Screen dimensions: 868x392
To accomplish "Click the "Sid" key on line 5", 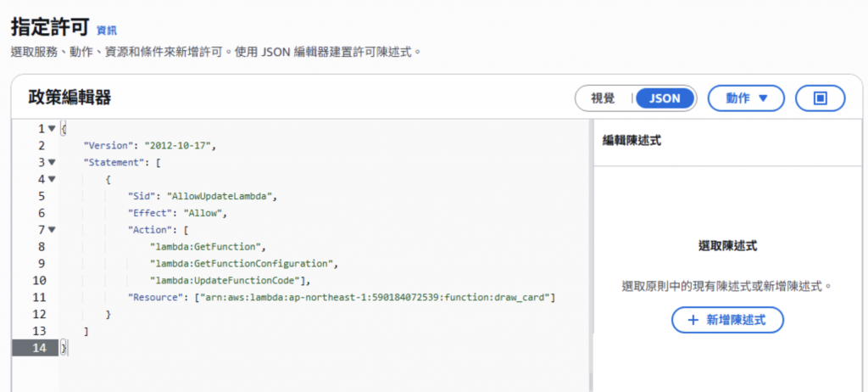I will pyautogui.click(x=142, y=196).
